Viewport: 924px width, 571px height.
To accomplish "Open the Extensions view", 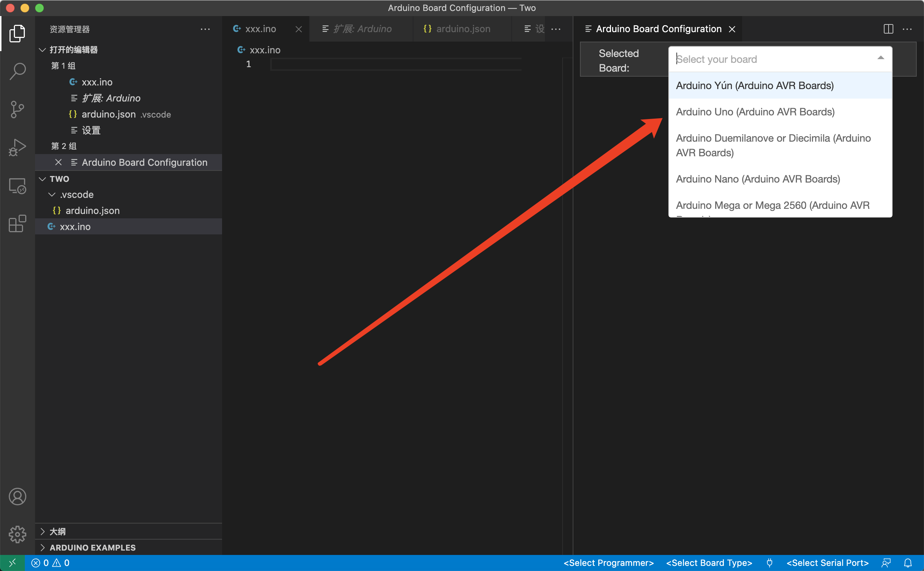I will click(x=18, y=224).
